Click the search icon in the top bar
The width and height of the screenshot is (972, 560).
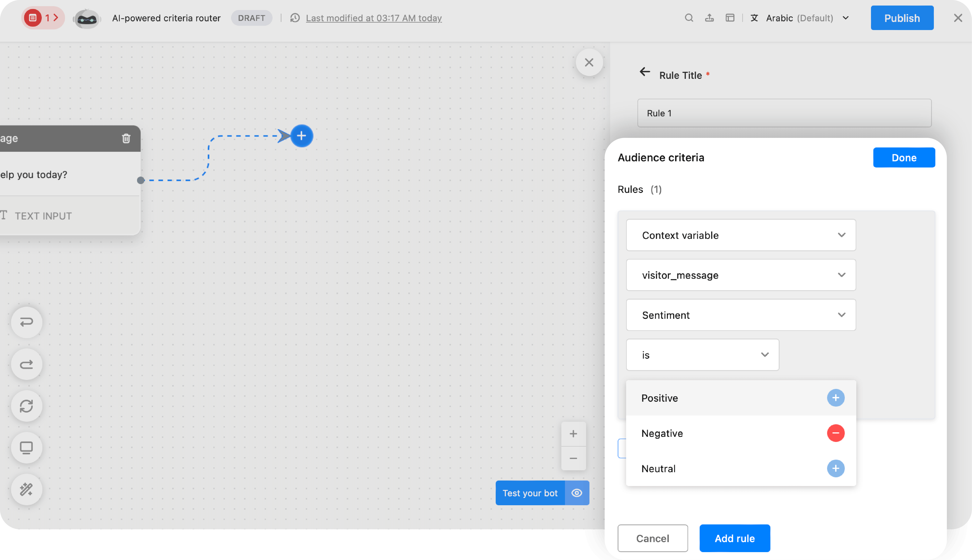point(689,18)
